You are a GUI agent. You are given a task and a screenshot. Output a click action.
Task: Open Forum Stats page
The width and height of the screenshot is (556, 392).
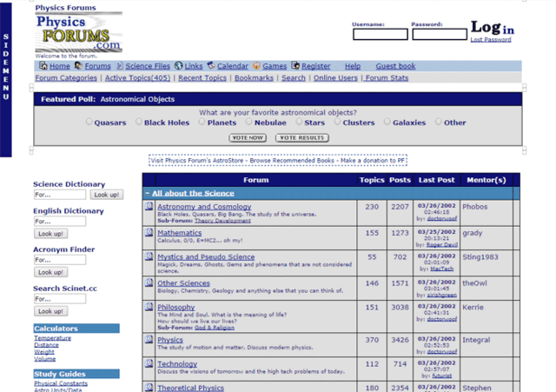[387, 77]
